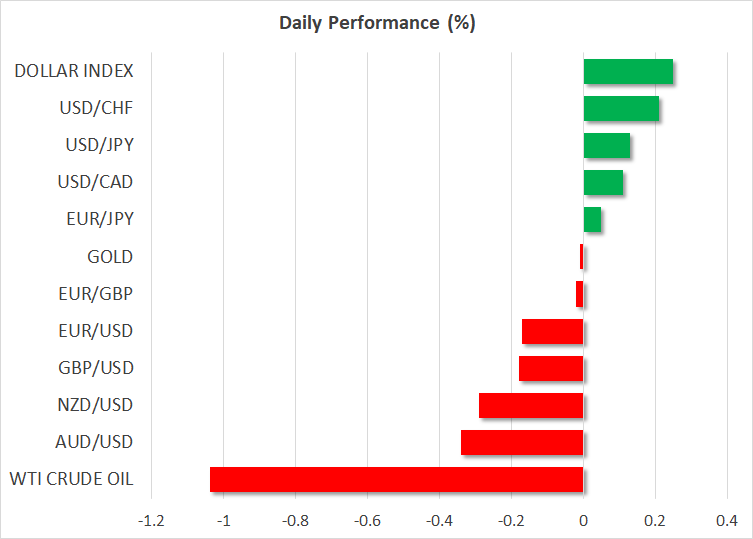Select the -0.6 axis tick label
The width and height of the screenshot is (753, 539).
click(x=365, y=521)
